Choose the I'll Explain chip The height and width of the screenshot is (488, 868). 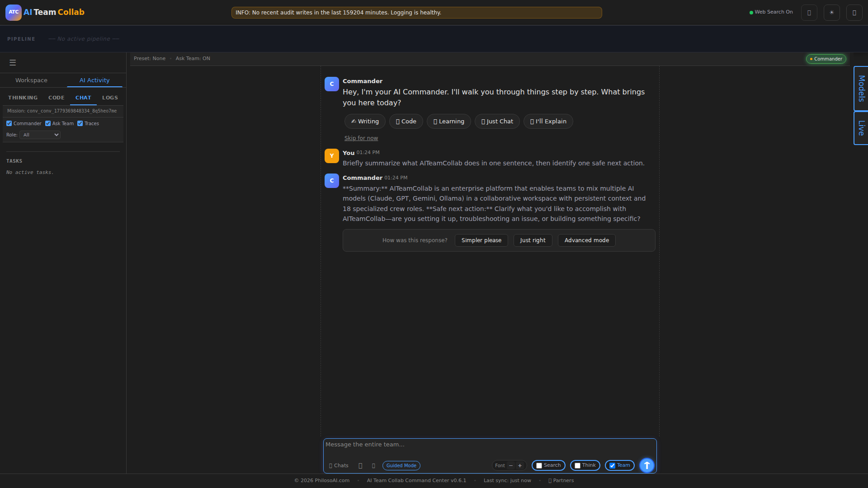[548, 122]
